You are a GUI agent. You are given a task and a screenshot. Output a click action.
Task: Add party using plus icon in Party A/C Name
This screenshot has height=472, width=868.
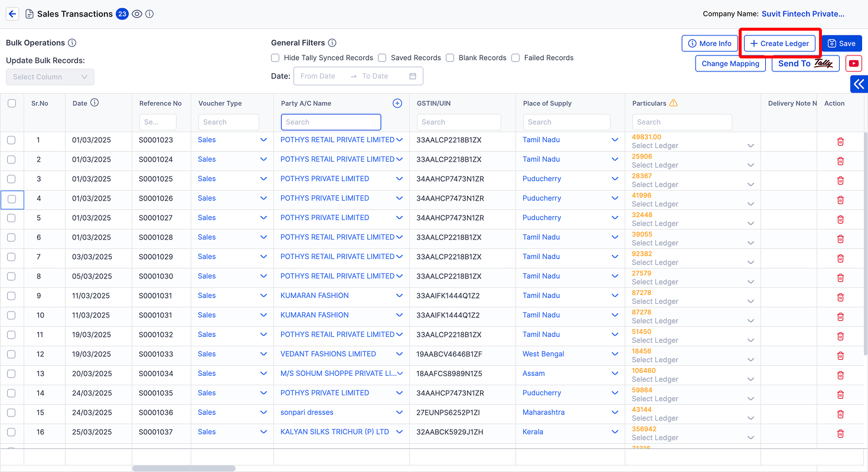[397, 103]
